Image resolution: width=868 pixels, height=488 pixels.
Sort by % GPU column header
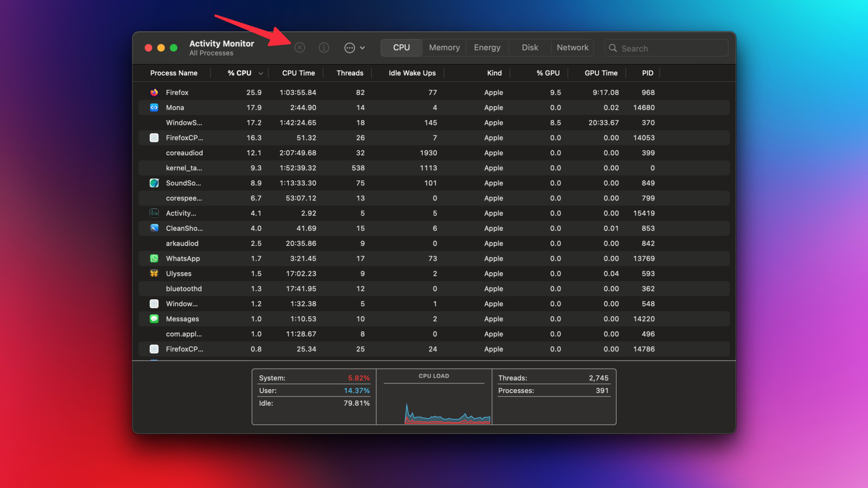pyautogui.click(x=548, y=73)
